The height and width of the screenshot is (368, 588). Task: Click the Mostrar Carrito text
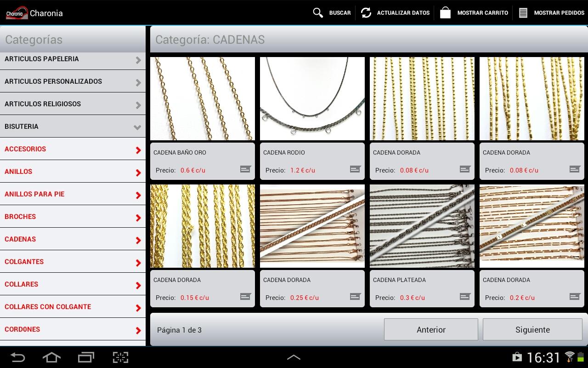(x=483, y=13)
